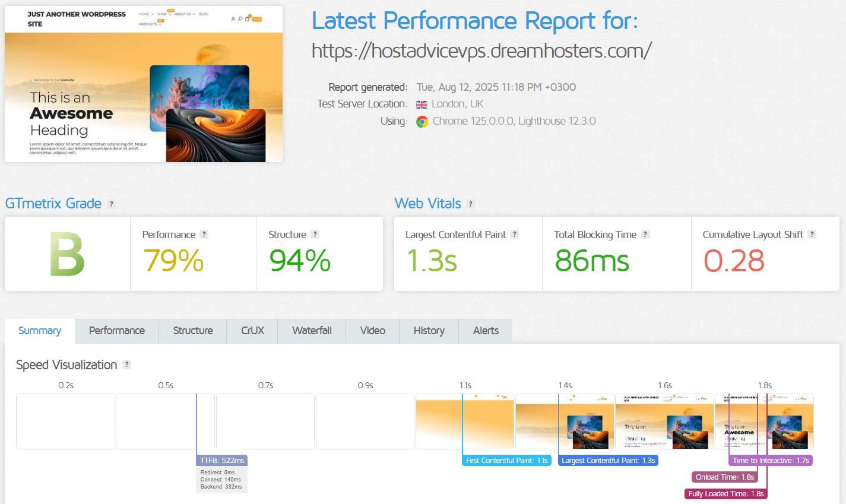
Task: Click Total Blocking Time help icon
Action: click(x=645, y=234)
